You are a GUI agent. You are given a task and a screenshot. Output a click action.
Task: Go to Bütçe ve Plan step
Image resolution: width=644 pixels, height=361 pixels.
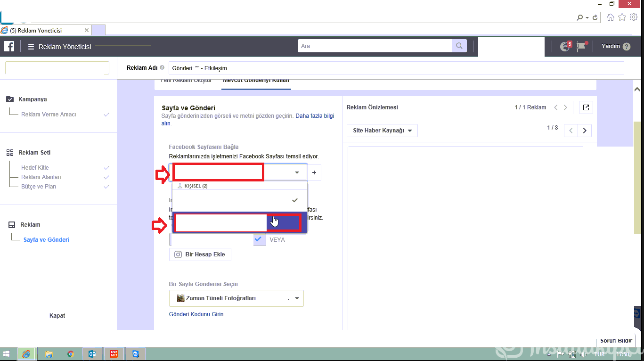coord(39,187)
